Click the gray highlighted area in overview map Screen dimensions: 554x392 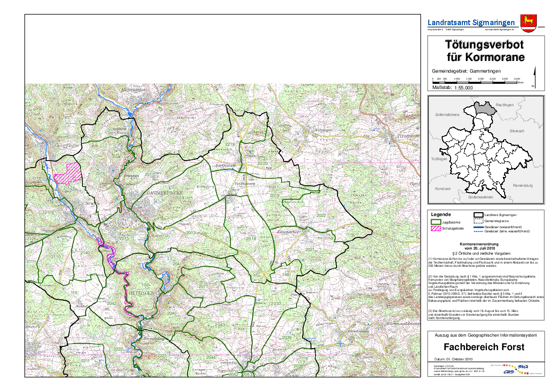pyautogui.click(x=485, y=108)
